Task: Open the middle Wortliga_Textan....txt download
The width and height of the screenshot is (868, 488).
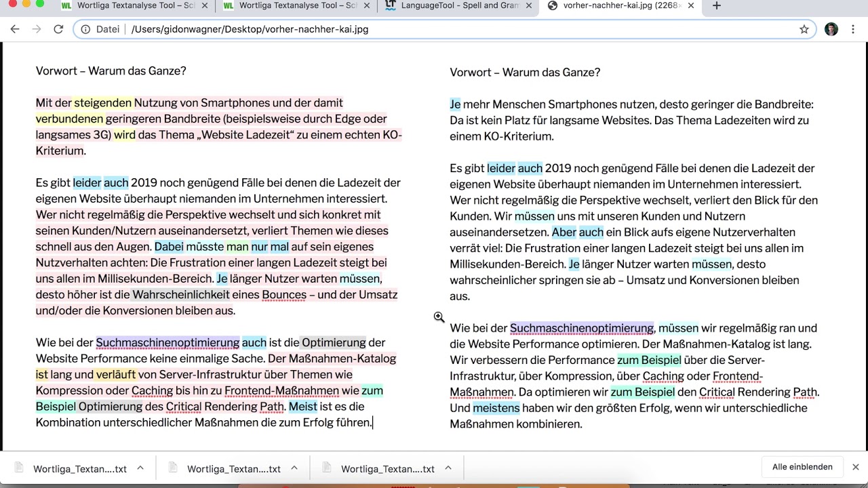Action: point(233,468)
